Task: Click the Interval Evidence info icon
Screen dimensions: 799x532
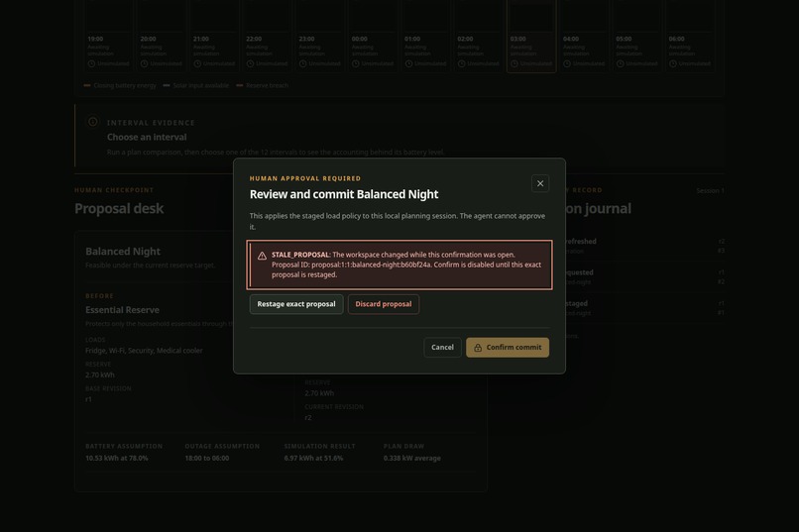Action: point(93,122)
